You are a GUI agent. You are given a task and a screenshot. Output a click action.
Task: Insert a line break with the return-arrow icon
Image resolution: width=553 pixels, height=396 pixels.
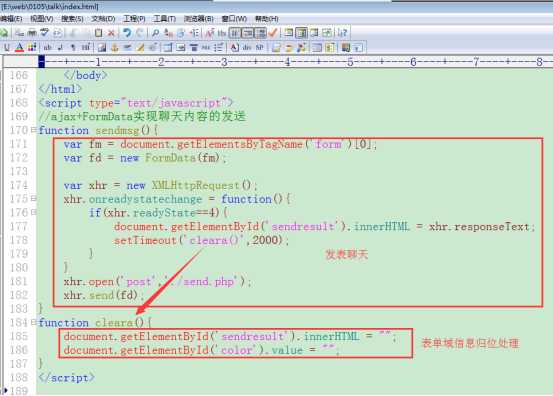(60, 47)
